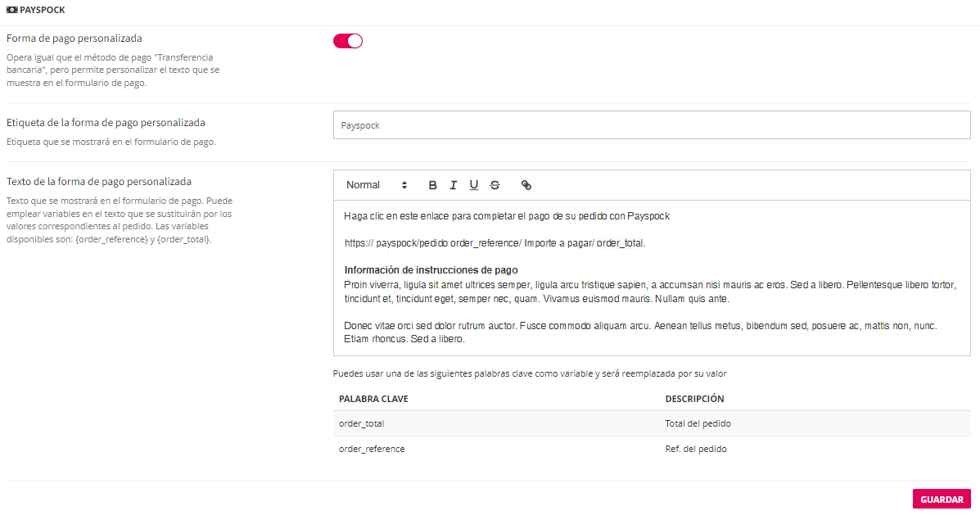
Task: Apply strikethrough formatting in the toolbar
Action: pyautogui.click(x=495, y=185)
